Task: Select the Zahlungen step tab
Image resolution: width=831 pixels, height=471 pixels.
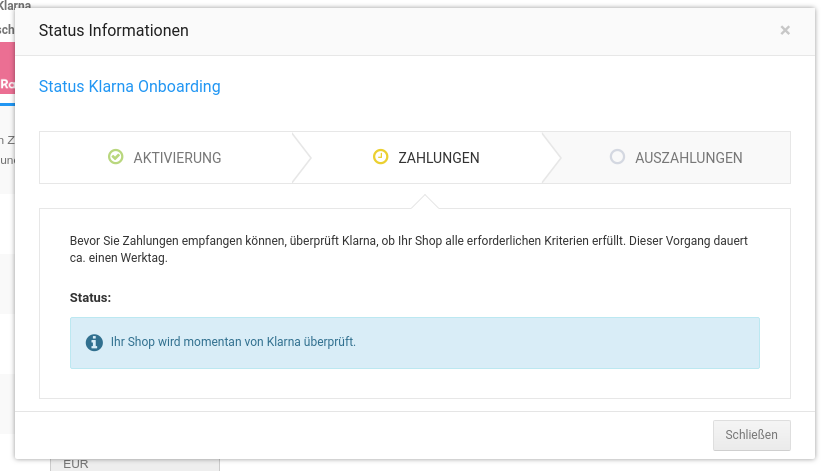Action: pyautogui.click(x=426, y=157)
